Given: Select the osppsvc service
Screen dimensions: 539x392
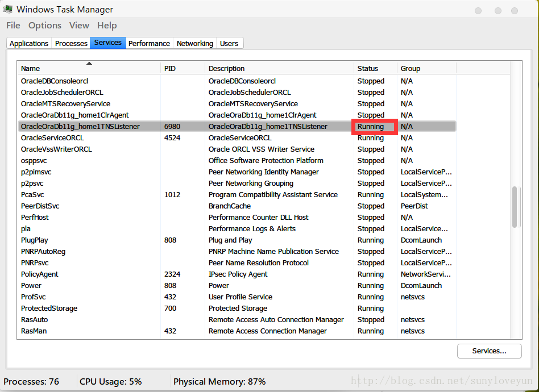Looking at the screenshot, I should [x=34, y=160].
